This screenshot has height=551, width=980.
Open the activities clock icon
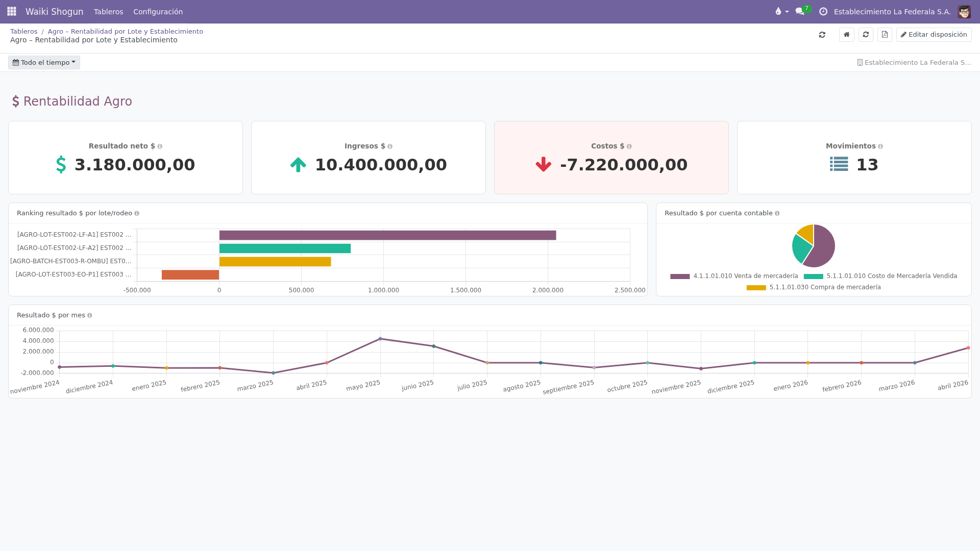[x=823, y=11]
